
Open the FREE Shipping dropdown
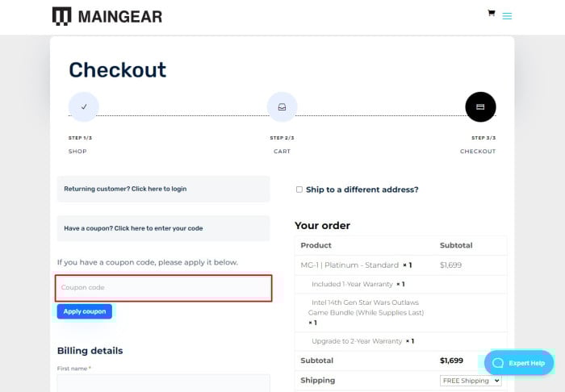coord(471,381)
